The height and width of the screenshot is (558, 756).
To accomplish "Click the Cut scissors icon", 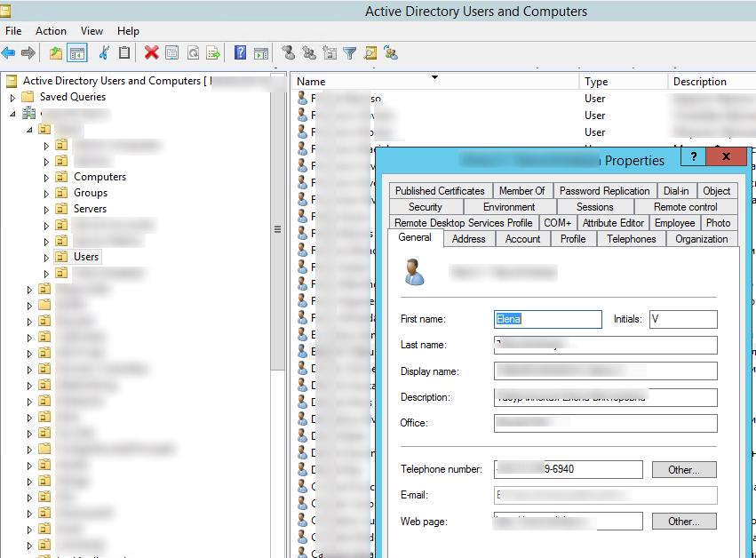I will [105, 53].
